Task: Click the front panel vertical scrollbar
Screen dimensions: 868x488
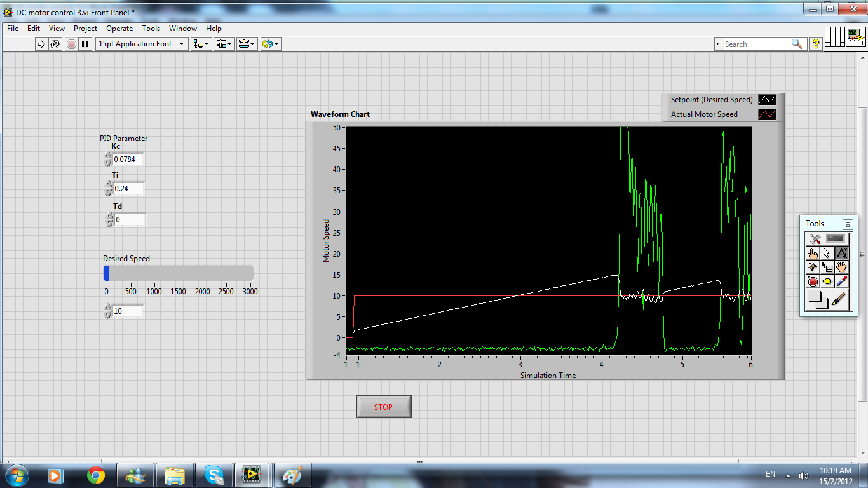Action: 862,254
